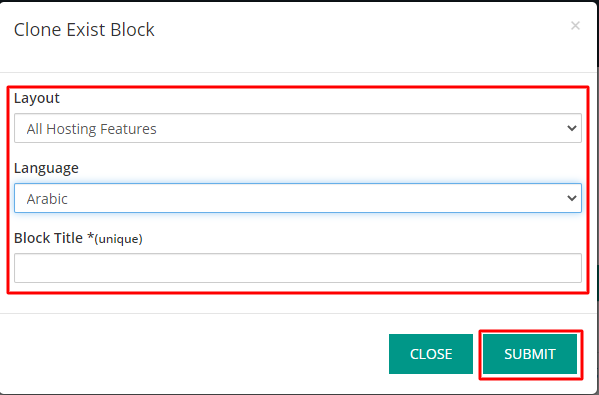
Task: Expand language options currently set to Arabic
Action: pos(298,198)
